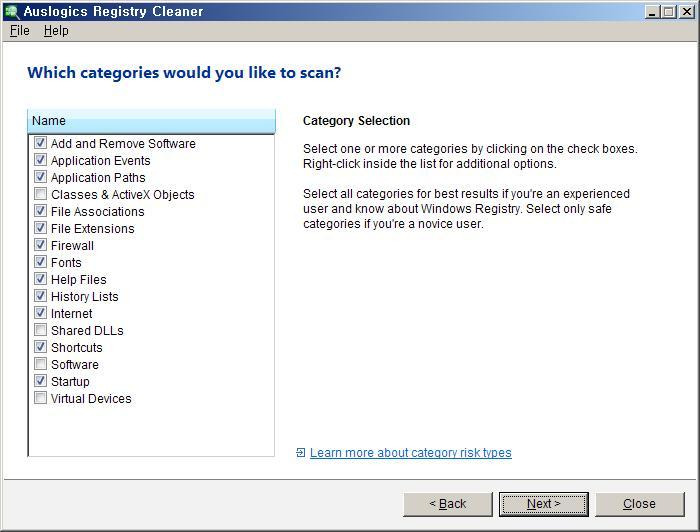Maximize the Registry Cleaner window
Screen dimensions: 700x532
coord(669,11)
